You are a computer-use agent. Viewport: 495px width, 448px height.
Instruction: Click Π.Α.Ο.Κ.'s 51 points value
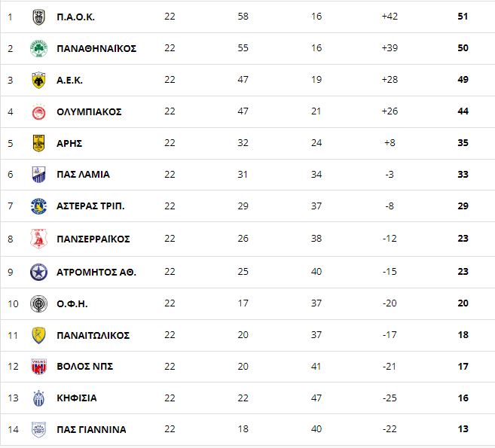click(x=463, y=17)
